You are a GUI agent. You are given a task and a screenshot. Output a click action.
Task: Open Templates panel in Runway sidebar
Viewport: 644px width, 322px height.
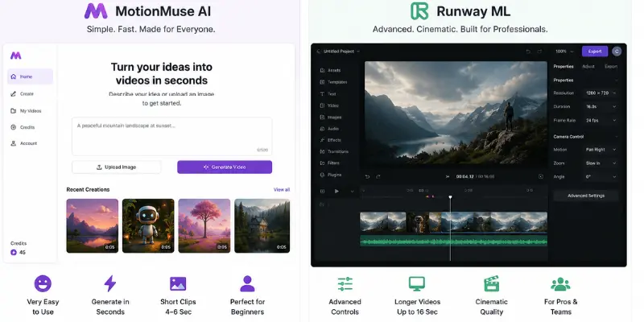pos(333,82)
